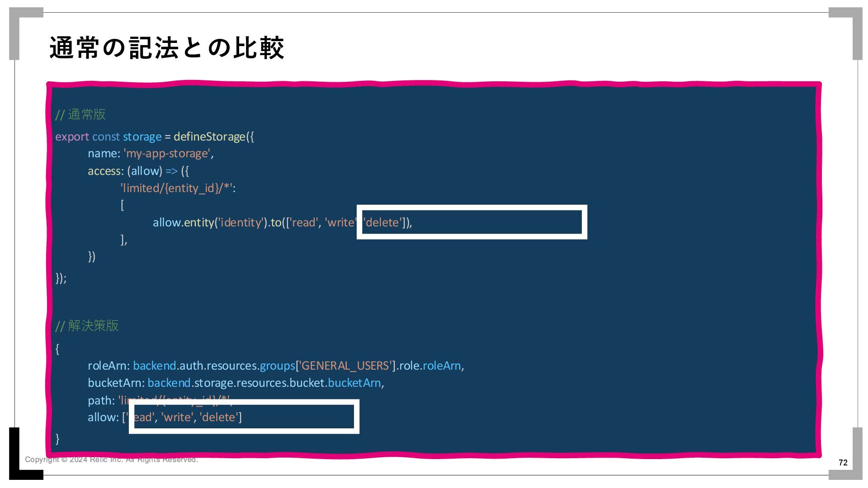
Task: Click the comment line 解決策版
Action: click(x=87, y=326)
